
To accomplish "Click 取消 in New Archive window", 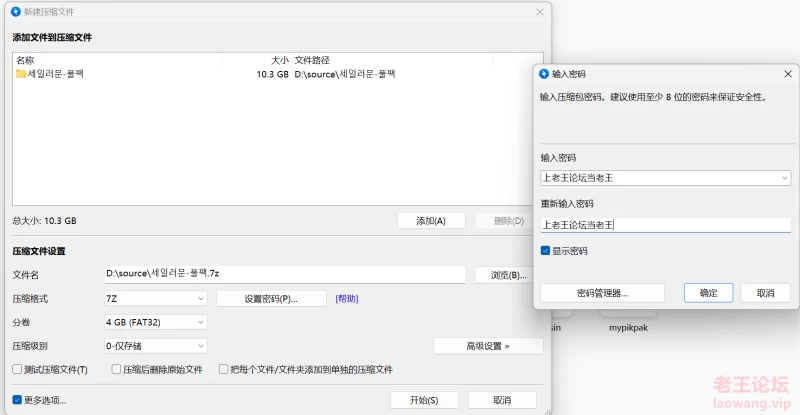I will click(502, 400).
